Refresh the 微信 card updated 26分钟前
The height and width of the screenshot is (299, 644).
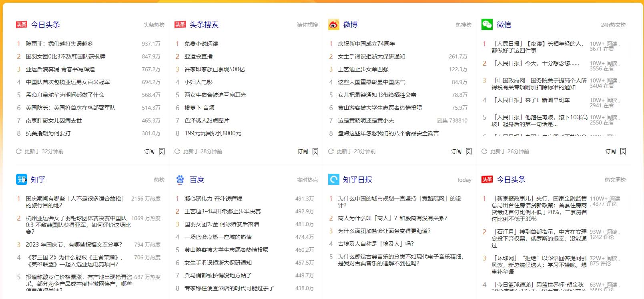484,151
